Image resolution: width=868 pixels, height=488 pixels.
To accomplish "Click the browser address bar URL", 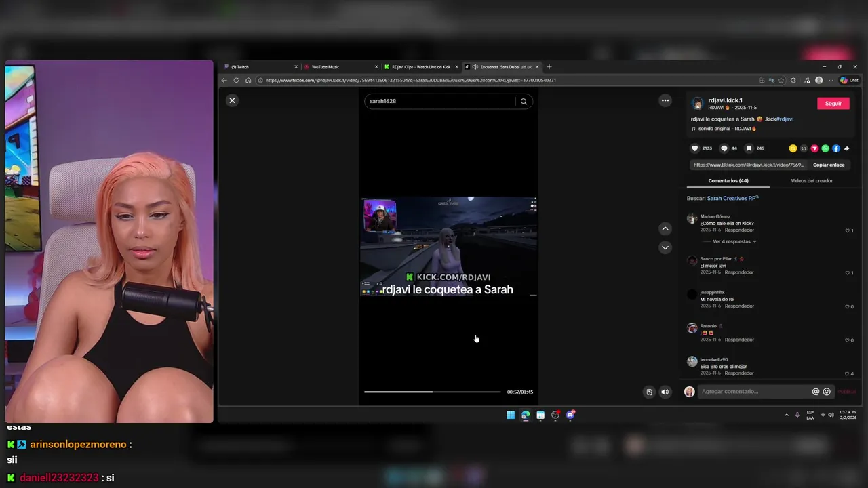I will coord(411,80).
